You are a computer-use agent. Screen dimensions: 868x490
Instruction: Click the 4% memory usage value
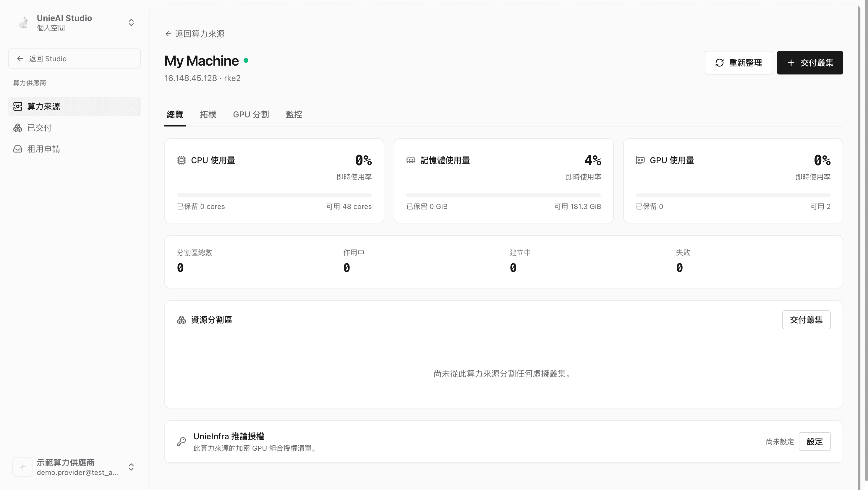[593, 160]
